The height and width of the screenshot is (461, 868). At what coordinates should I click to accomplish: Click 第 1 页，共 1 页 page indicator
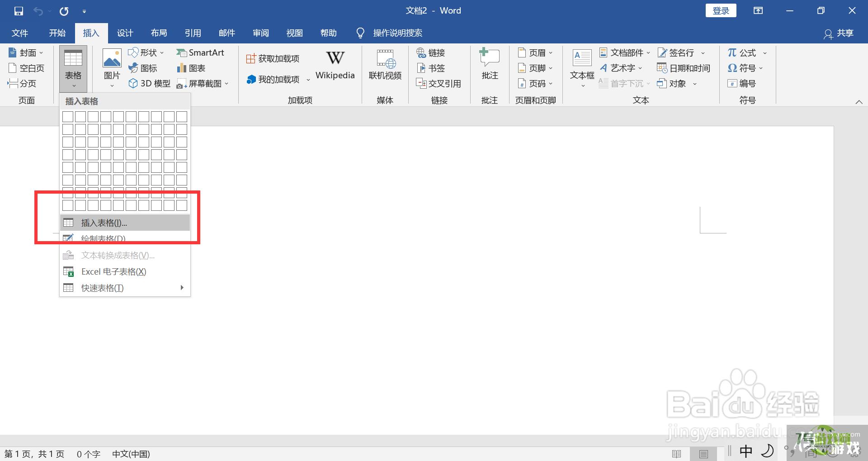[x=34, y=454]
